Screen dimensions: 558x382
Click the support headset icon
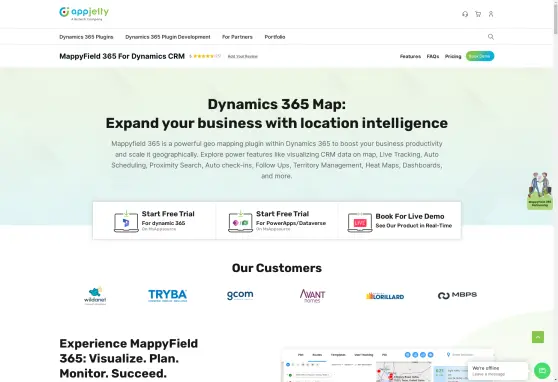pos(465,14)
